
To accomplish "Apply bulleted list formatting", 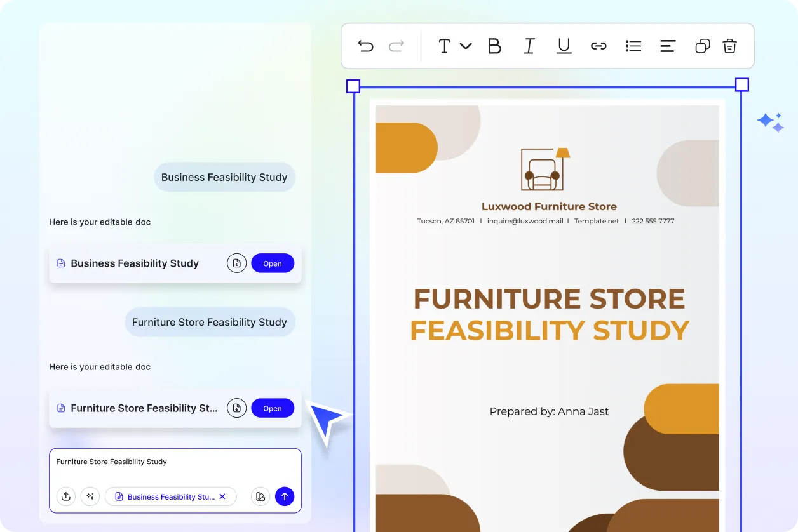I will [x=633, y=46].
